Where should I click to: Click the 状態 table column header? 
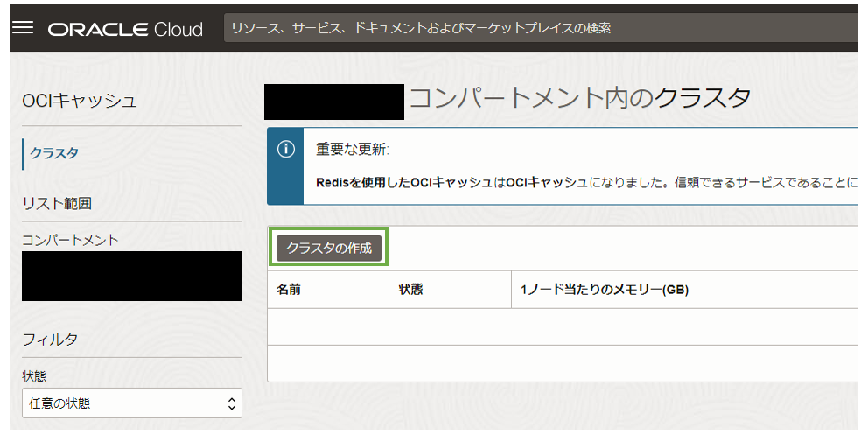[410, 290]
